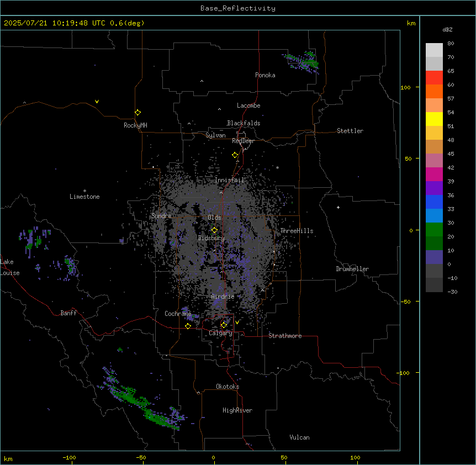Select the Sylvan label

pos(215,135)
